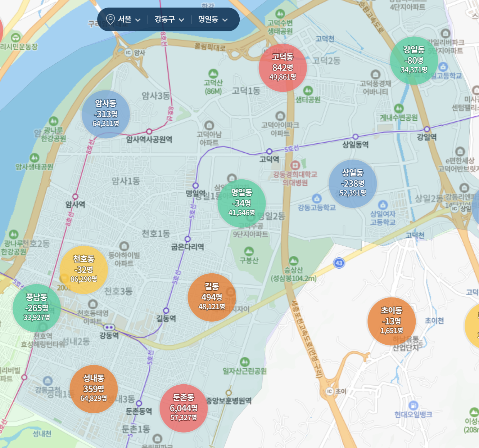The height and width of the screenshot is (448, 479).
Task: Click the 상일동역 station marker
Action: 355,136
